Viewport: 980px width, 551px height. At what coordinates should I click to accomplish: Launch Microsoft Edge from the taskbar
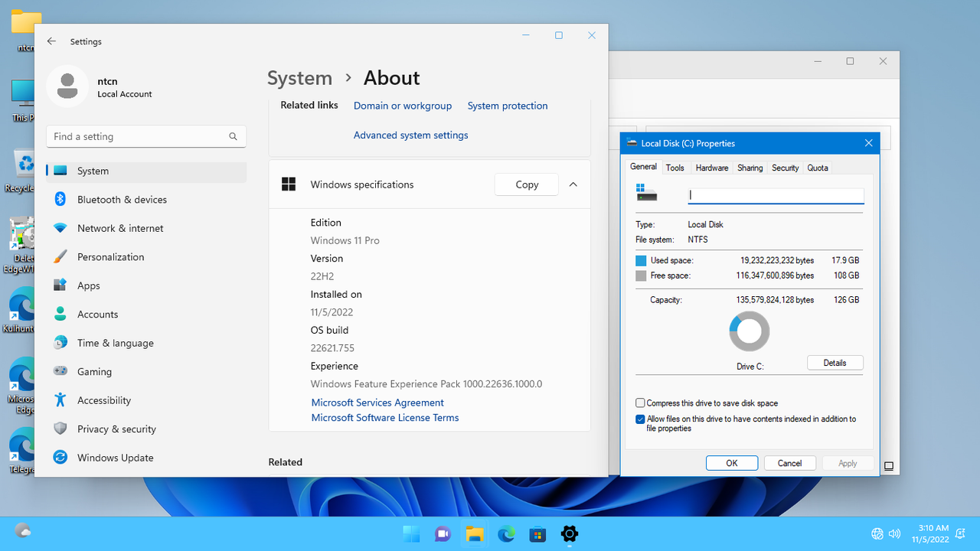click(x=506, y=533)
